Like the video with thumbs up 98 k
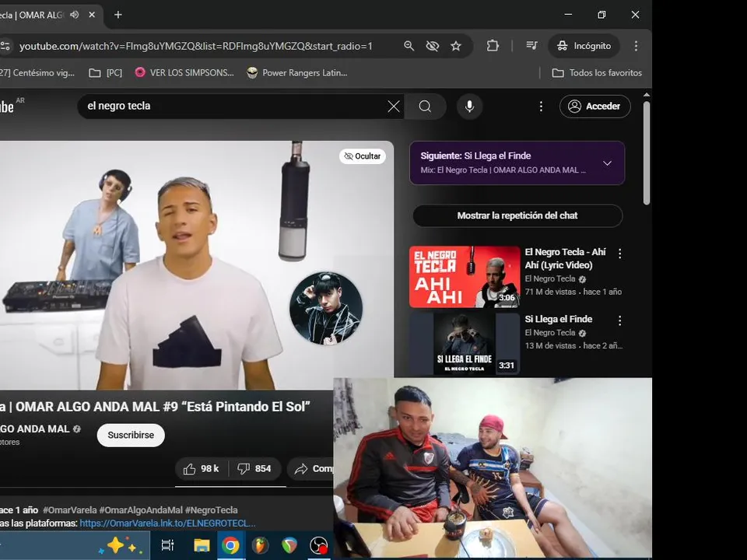The height and width of the screenshot is (560, 747). click(202, 469)
